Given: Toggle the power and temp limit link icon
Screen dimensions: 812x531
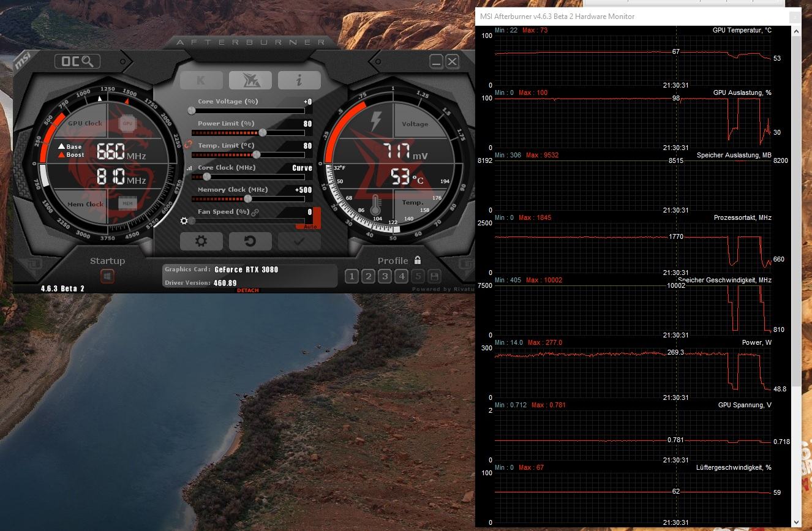Looking at the screenshot, I should pos(189,144).
